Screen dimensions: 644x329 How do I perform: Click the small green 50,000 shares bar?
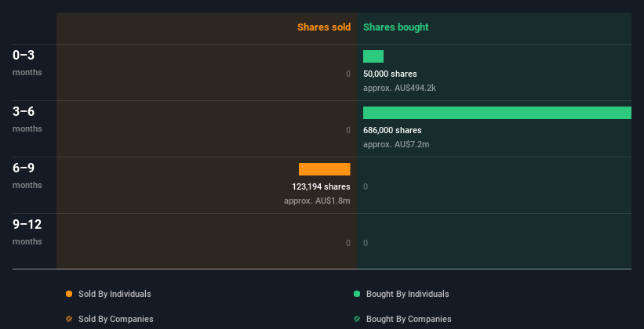point(373,56)
